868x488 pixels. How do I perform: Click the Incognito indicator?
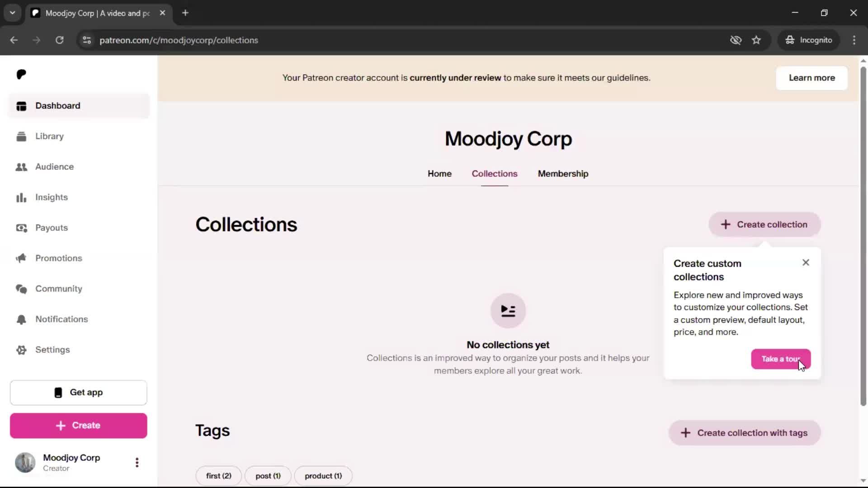coord(809,40)
